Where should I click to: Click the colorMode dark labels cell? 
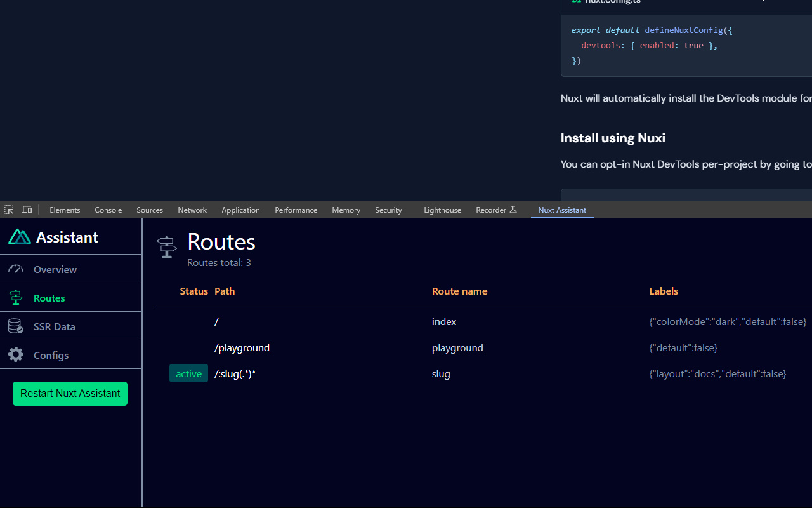(728, 322)
